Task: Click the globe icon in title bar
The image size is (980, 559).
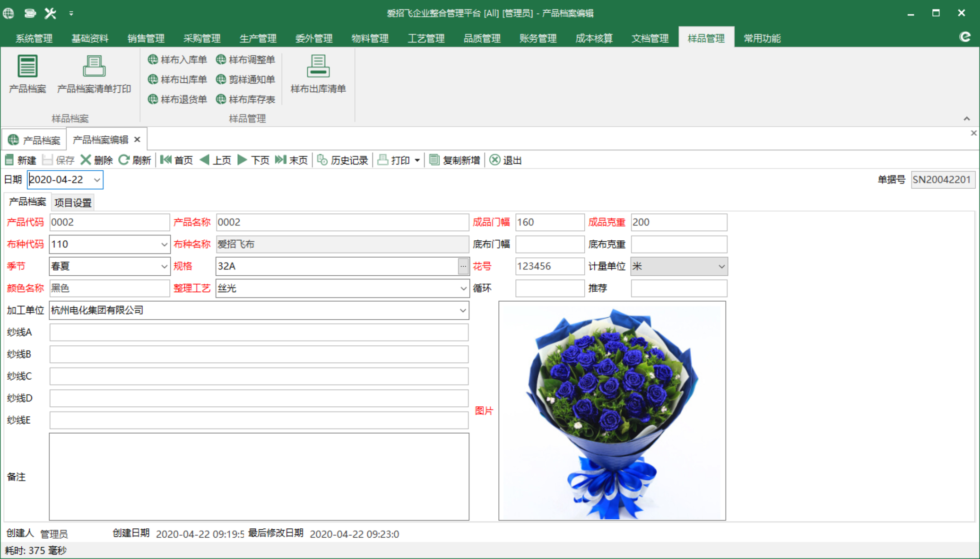Action: 9,13
